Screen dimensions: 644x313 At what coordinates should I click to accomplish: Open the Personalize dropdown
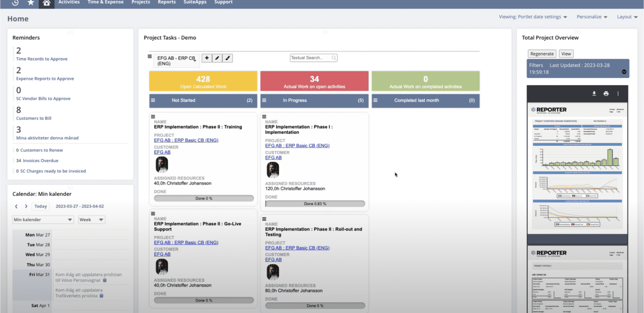pos(592,17)
